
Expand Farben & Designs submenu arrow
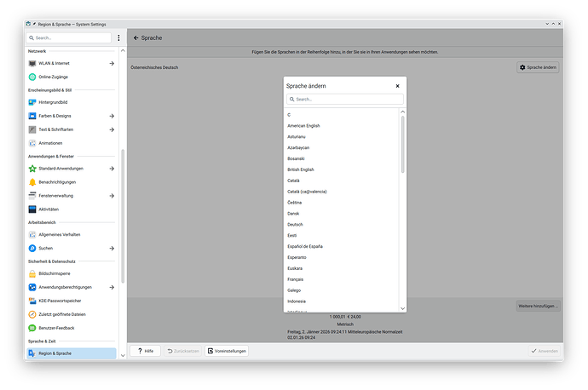112,116
